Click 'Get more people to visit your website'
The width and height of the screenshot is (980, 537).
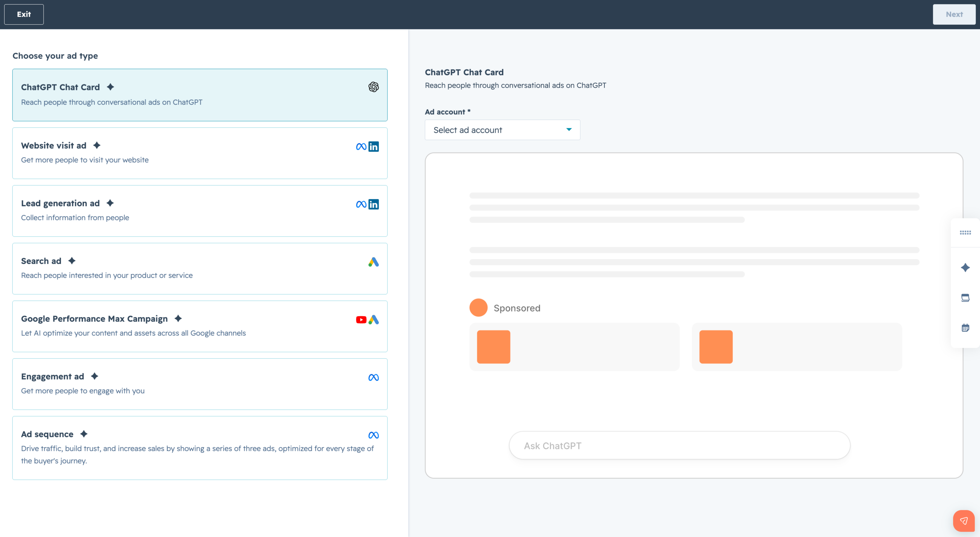[x=85, y=160]
